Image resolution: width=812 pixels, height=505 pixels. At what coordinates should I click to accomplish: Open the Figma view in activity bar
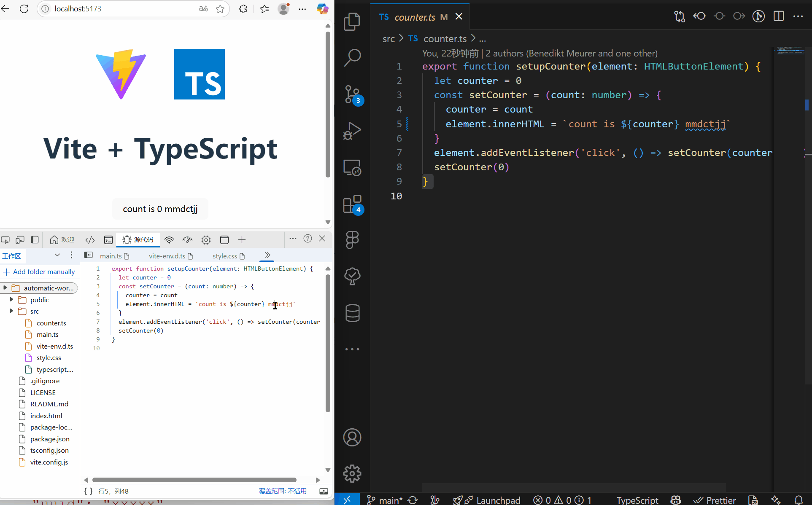(x=352, y=240)
